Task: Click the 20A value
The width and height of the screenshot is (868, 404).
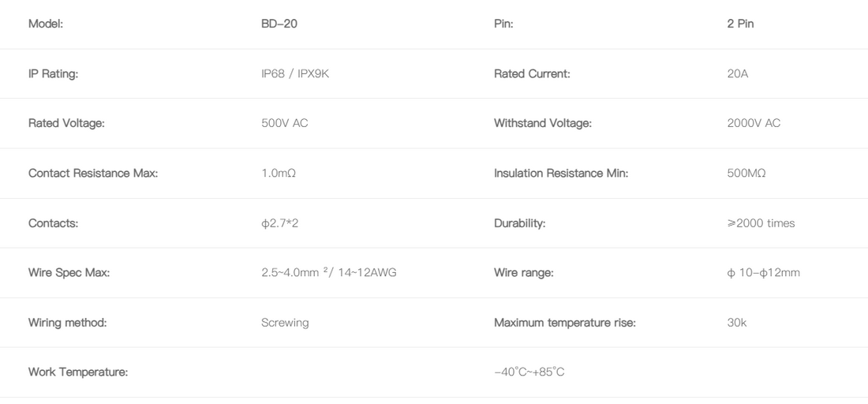Action: click(737, 73)
